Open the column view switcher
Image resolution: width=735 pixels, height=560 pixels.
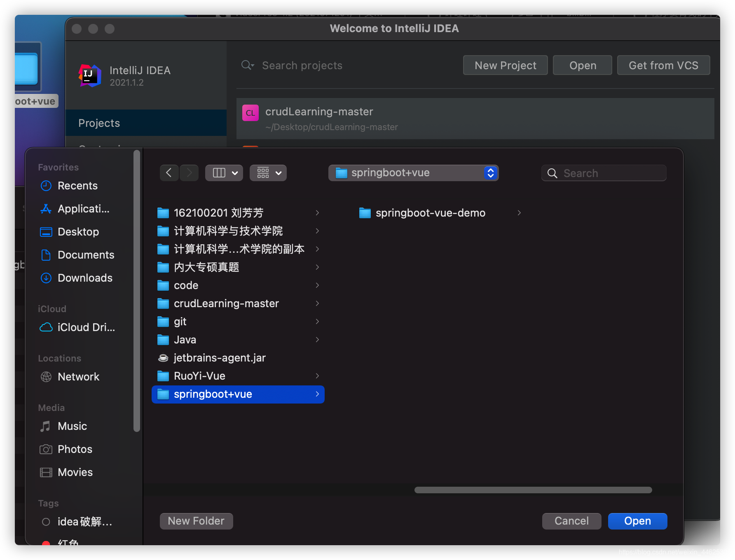[224, 173]
